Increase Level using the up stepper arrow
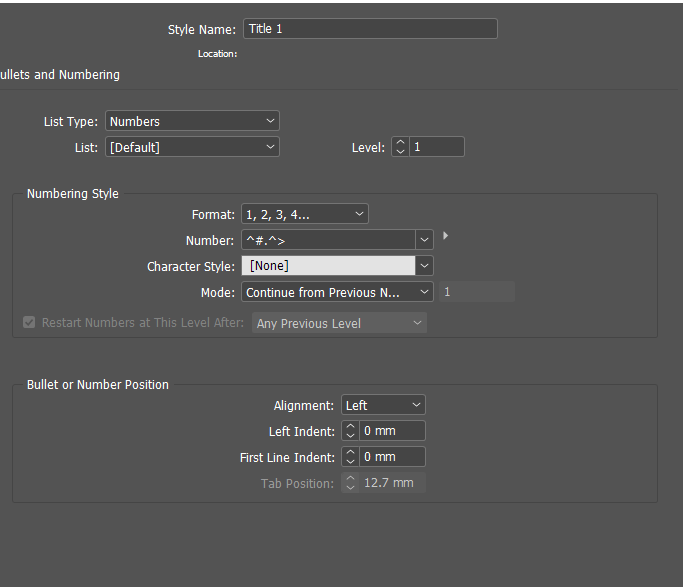This screenshot has width=683, height=587. click(400, 142)
